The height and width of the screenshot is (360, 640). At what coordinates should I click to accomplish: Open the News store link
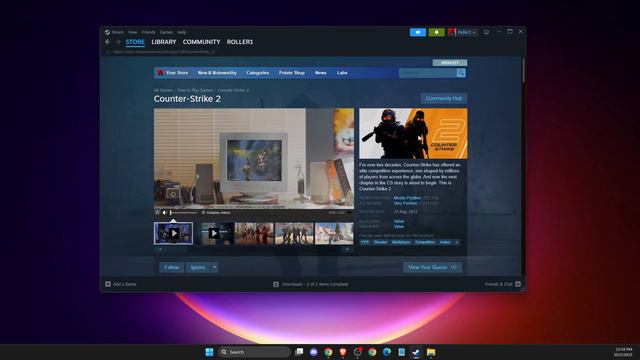(320, 73)
